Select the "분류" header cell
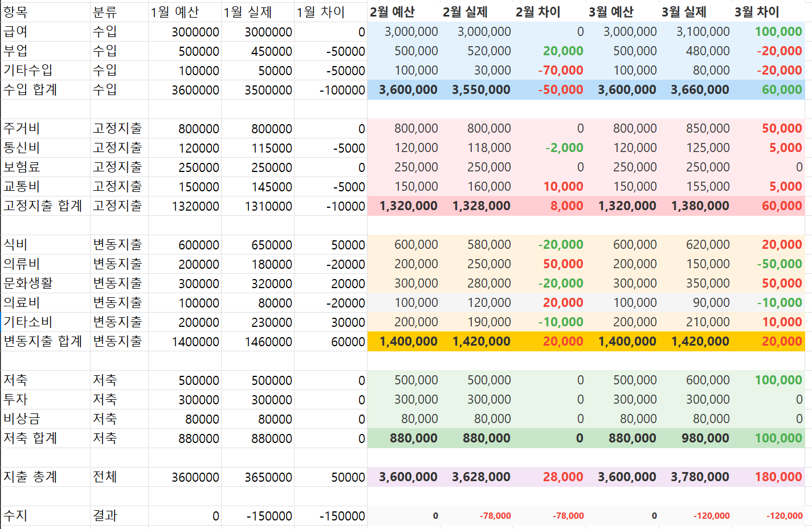Viewport: 812px width, 529px height. (x=119, y=12)
